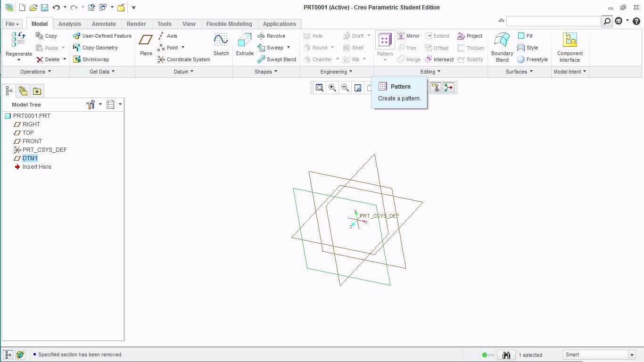Open the Boundary Blend tool
The height and width of the screenshot is (362, 644).
(502, 47)
